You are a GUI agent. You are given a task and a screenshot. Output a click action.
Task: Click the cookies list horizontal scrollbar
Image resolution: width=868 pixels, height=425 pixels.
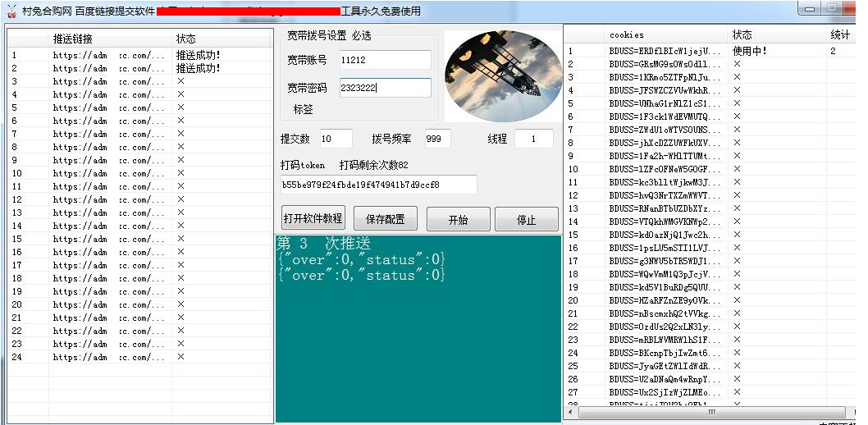click(710, 412)
